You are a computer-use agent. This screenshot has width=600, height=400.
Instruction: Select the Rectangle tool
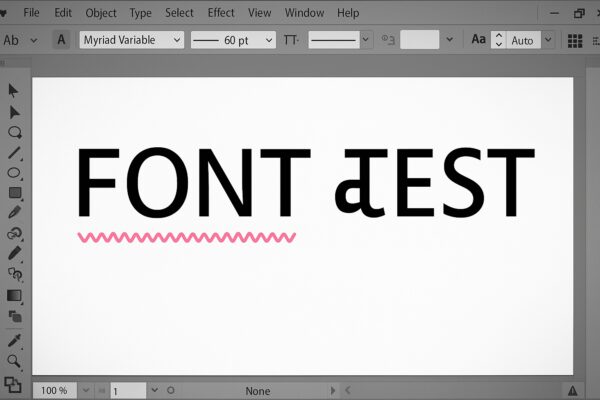(x=15, y=193)
